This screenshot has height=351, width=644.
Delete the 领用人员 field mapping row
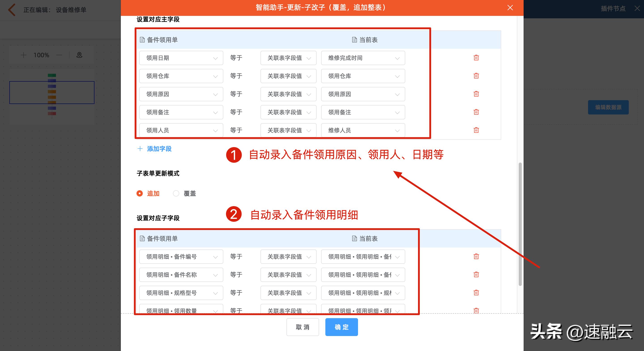click(x=476, y=130)
